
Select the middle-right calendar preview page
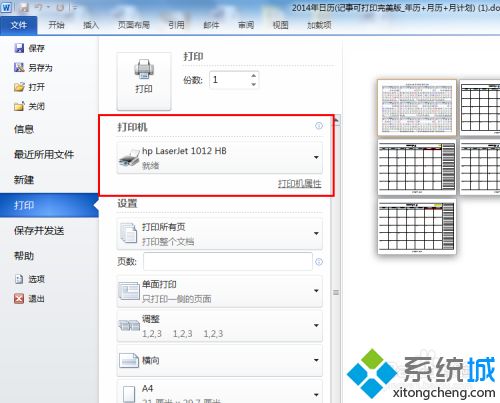pyautogui.click(x=480, y=167)
